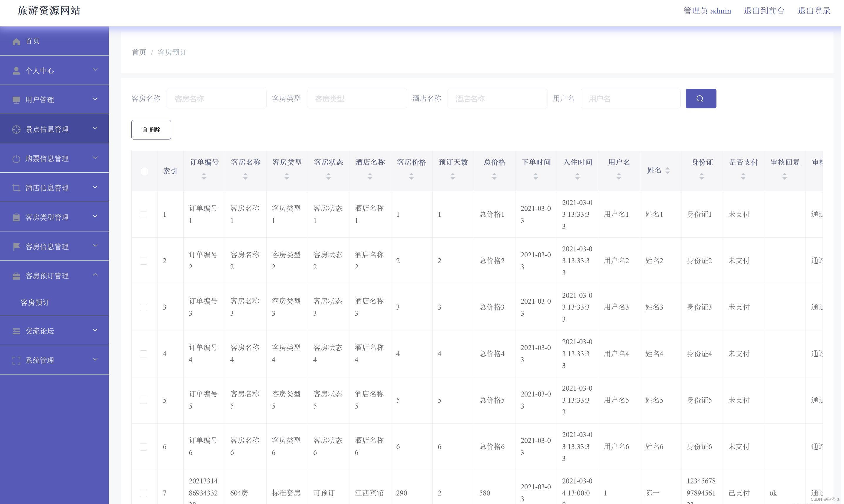
Task: Click the search magnifier button
Action: point(701,98)
